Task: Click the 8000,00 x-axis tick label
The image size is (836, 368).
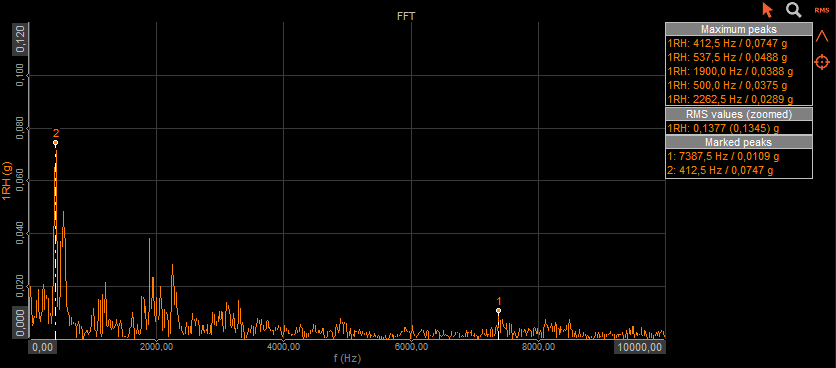Action: tap(538, 347)
